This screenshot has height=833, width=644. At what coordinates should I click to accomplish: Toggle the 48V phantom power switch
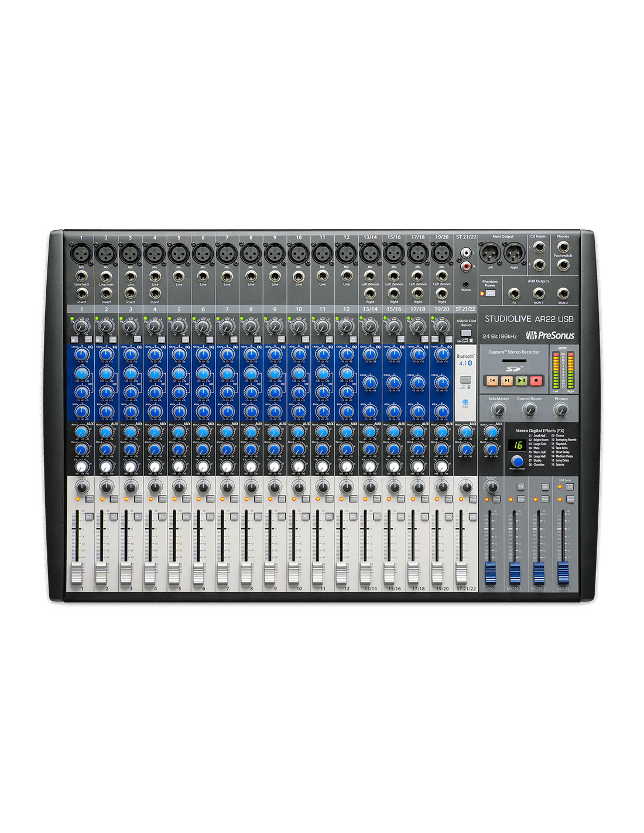click(x=491, y=293)
